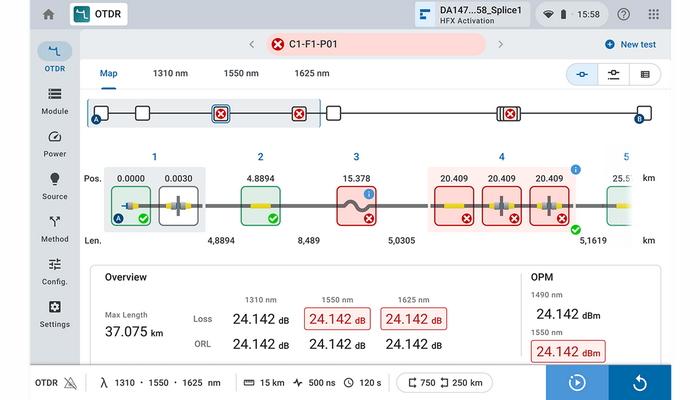This screenshot has width=700, height=400.
Task: Go to next fiber using right chevron
Action: [x=500, y=44]
